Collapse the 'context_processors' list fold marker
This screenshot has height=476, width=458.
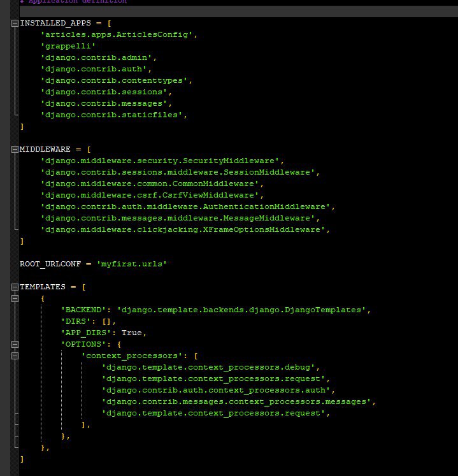click(15, 356)
